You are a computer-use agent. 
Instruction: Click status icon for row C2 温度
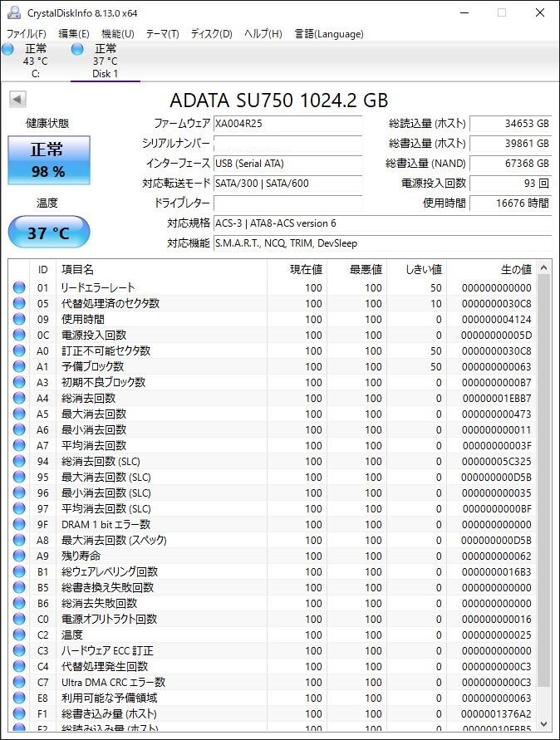click(x=19, y=635)
